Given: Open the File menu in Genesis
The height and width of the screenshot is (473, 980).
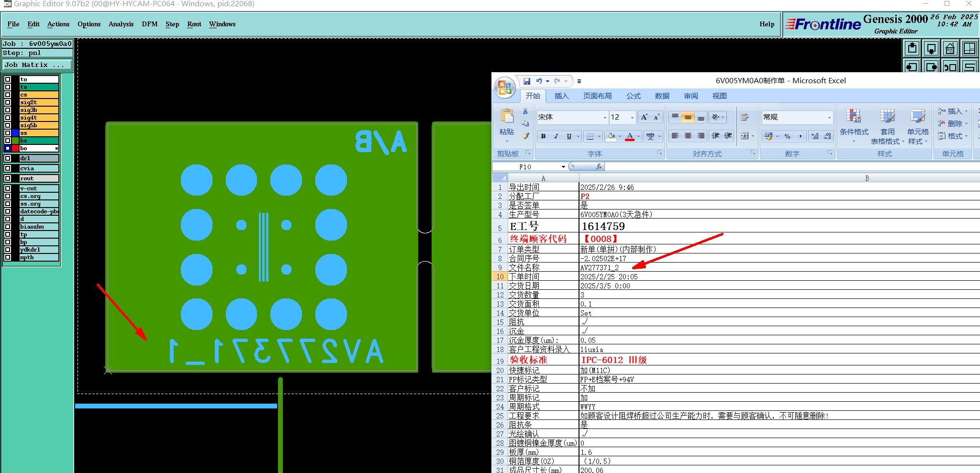Looking at the screenshot, I should click(13, 24).
